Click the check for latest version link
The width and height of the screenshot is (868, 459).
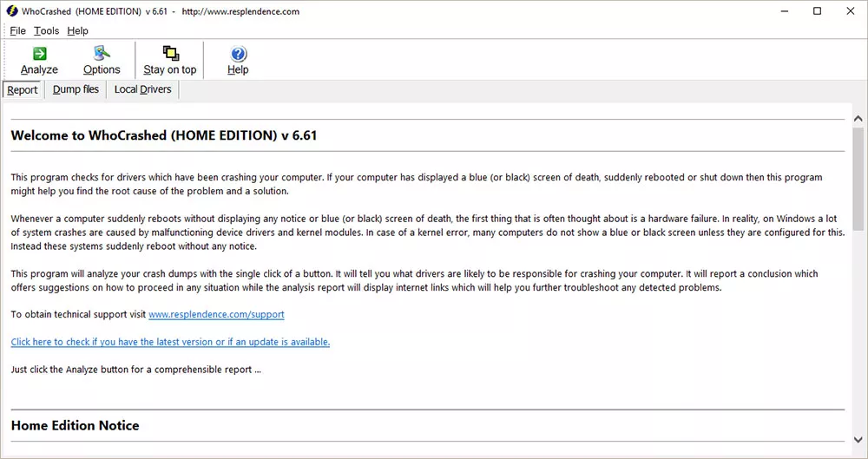coord(170,342)
